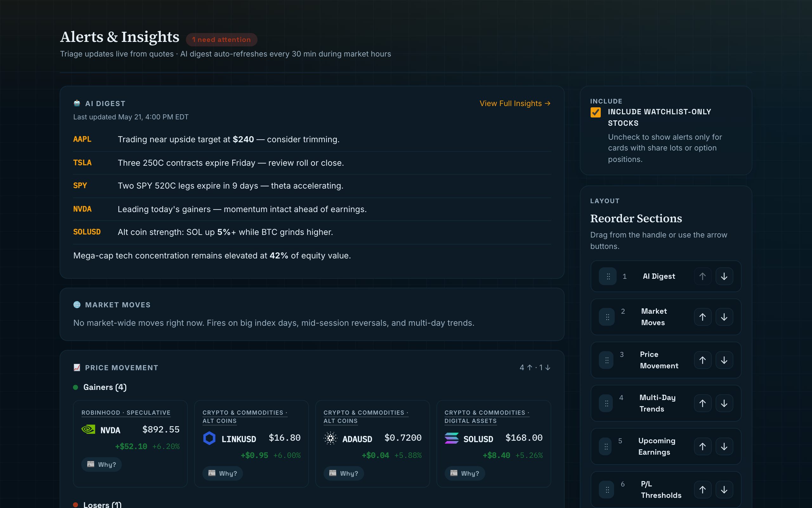Grab drag handle for Price Movement
Screen dimensions: 812x508
(606, 360)
